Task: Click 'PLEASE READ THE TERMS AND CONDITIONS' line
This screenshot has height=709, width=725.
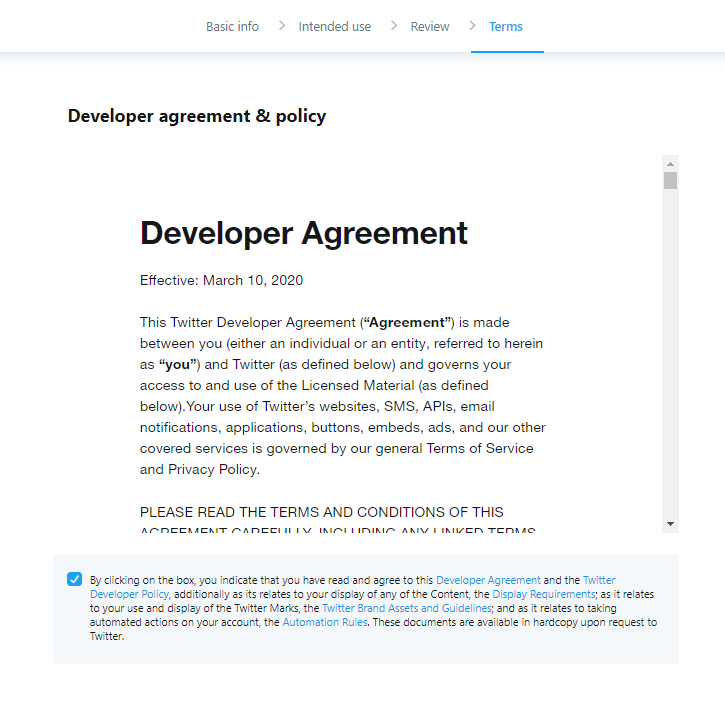Action: (321, 512)
